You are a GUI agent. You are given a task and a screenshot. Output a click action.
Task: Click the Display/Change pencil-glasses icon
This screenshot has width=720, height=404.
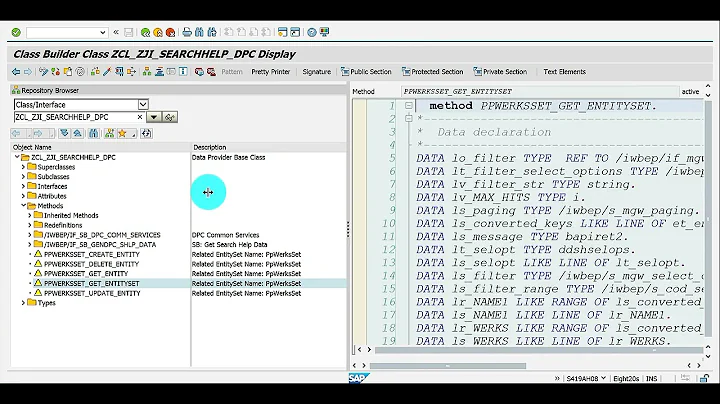point(44,72)
